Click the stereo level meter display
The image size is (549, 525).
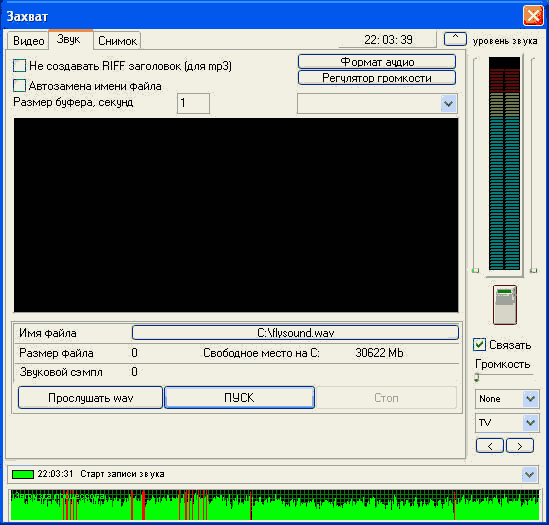click(x=504, y=164)
